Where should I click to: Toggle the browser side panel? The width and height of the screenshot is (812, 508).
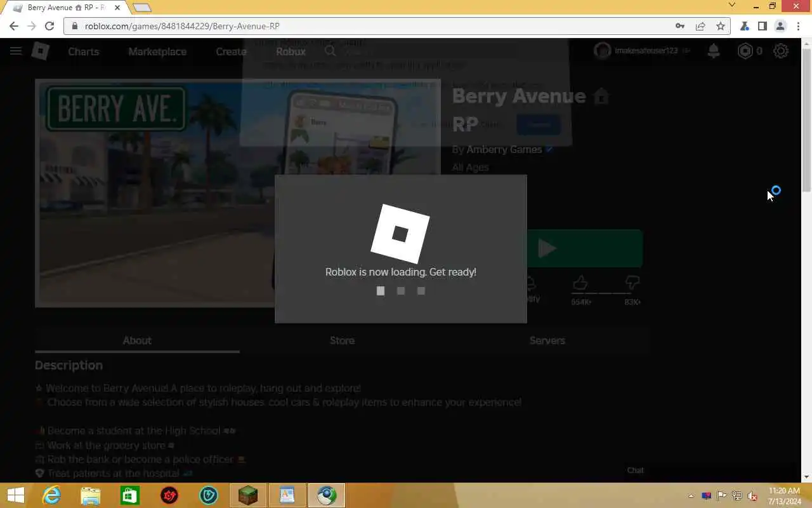763,26
